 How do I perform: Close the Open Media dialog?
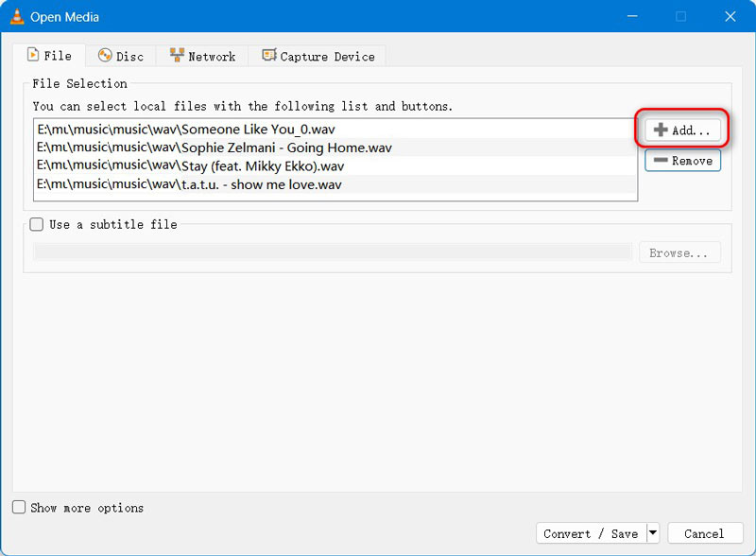click(730, 16)
